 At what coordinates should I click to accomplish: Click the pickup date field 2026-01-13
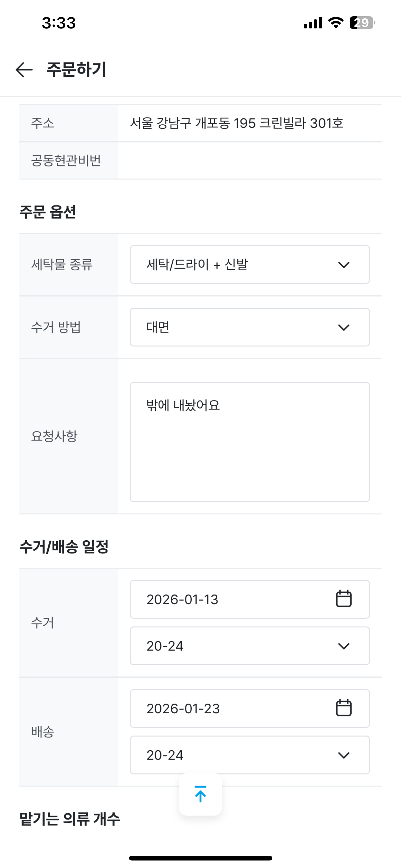click(229, 600)
